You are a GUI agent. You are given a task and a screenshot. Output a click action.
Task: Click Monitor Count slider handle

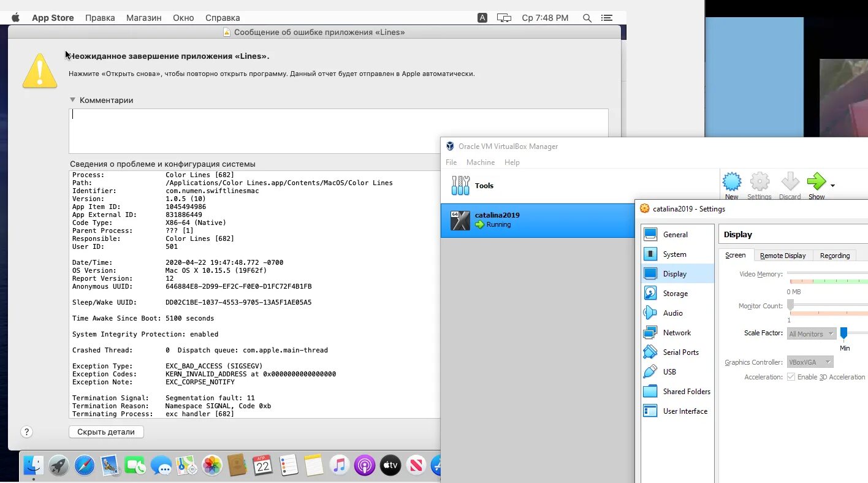tap(790, 305)
